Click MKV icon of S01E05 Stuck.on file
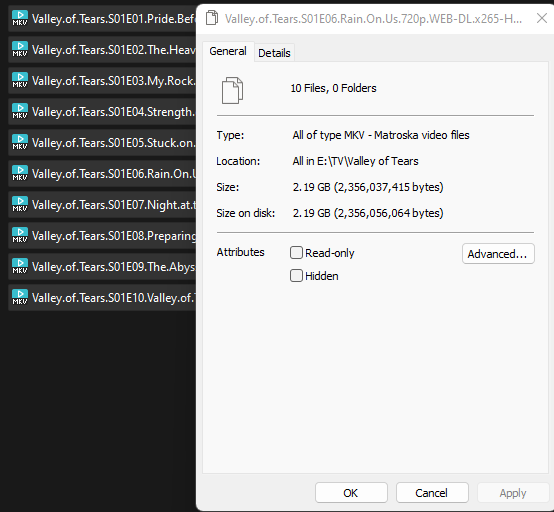The width and height of the screenshot is (554, 512). pyautogui.click(x=20, y=142)
